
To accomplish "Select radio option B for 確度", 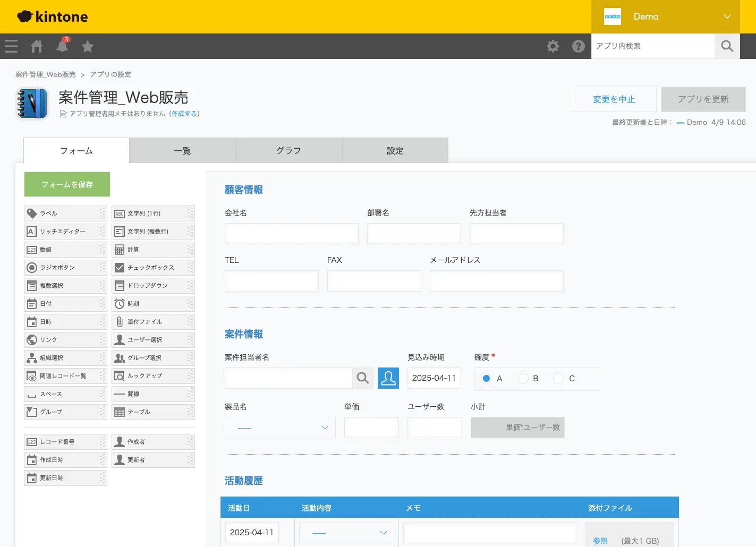I will 523,379.
